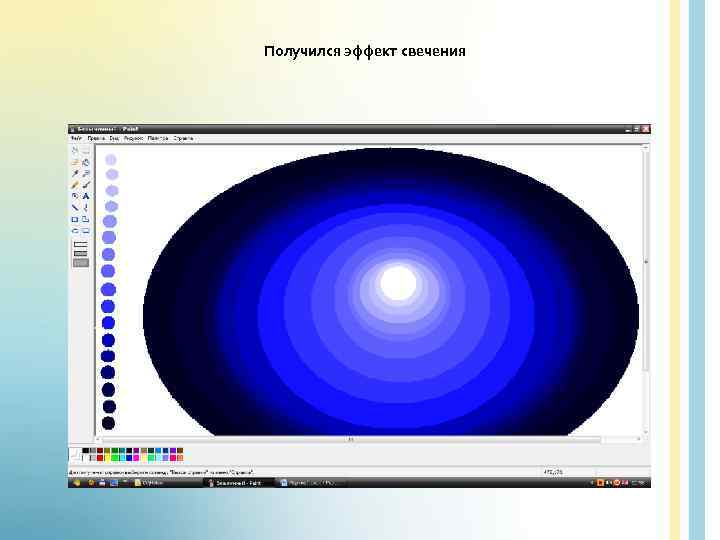Select the Fill With Color bucket tool
The height and width of the screenshot is (540, 720).
(85, 162)
